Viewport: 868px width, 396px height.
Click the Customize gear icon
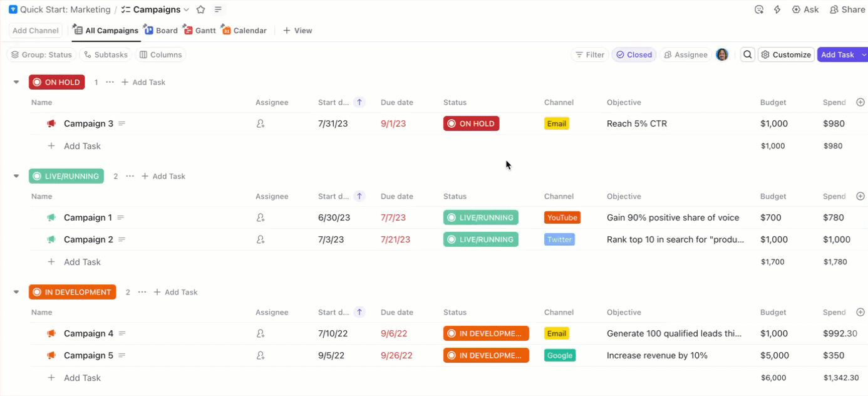(x=765, y=55)
